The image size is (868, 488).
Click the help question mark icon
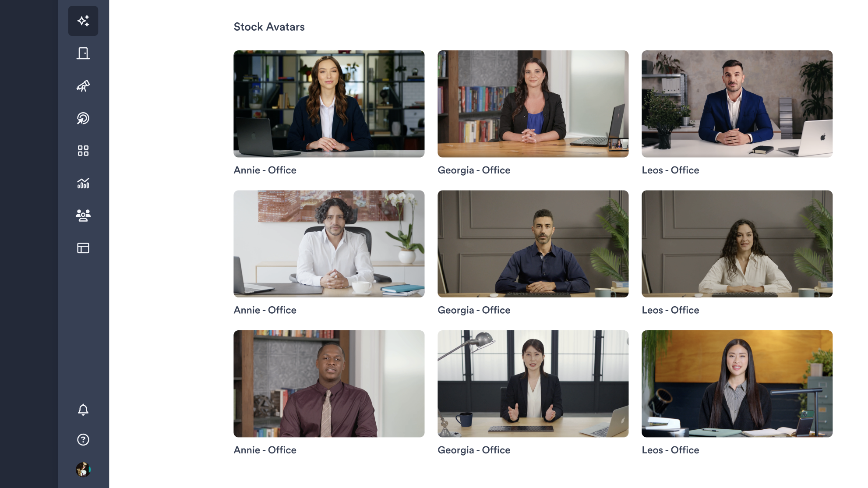pos(83,439)
